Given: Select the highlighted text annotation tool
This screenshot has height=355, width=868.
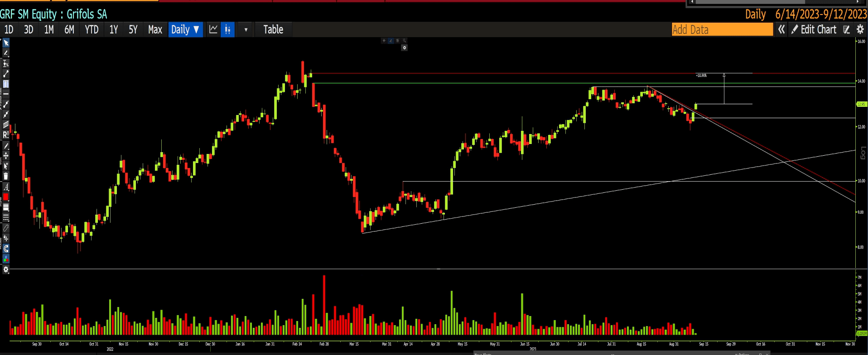Looking at the screenshot, I should pos(6,84).
